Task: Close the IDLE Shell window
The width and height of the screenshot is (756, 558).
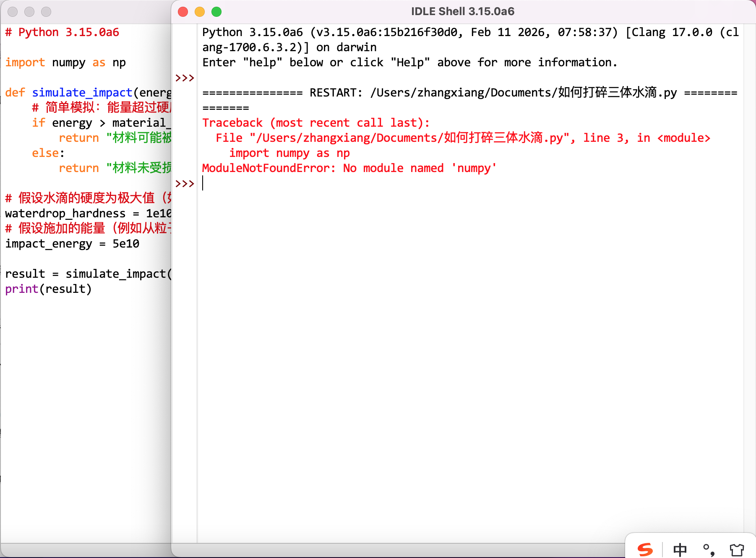Action: point(183,12)
